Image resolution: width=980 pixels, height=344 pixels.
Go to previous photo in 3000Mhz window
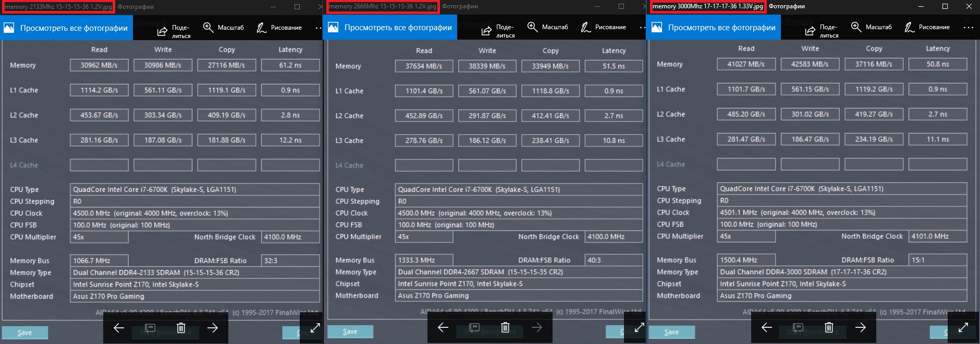(x=767, y=327)
